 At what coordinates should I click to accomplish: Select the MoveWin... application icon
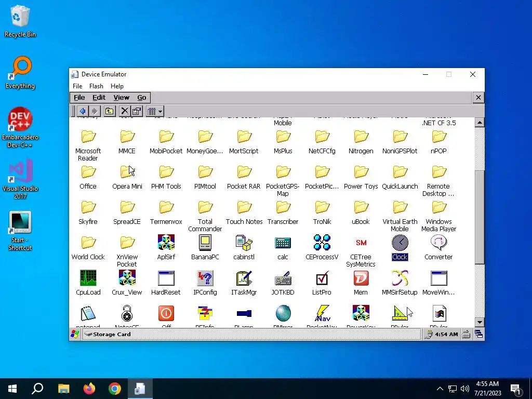[438, 278]
